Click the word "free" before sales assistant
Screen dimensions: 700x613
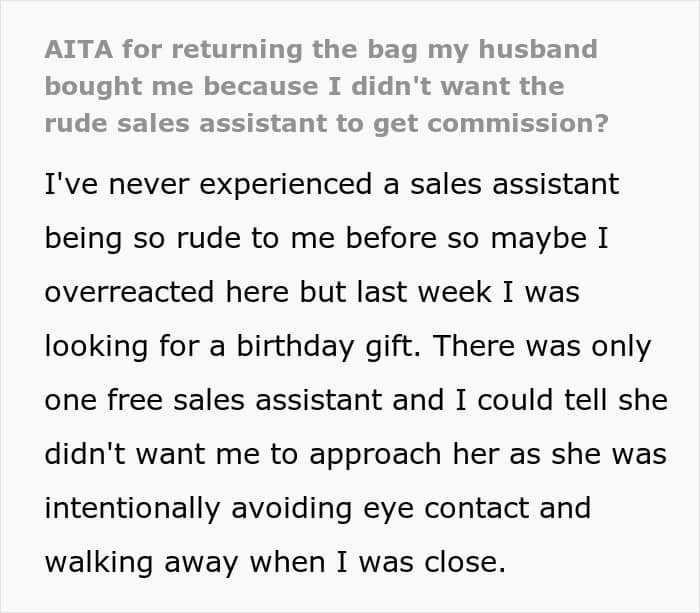click(x=135, y=399)
